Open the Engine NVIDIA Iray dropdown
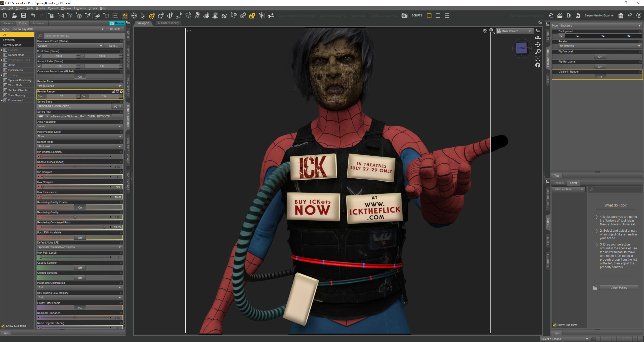The image size is (644, 342). pos(58,29)
